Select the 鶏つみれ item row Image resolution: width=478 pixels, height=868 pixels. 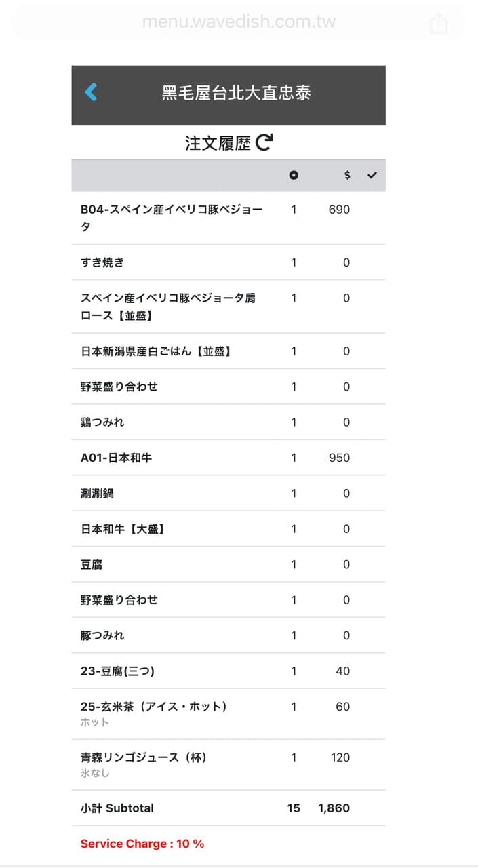click(x=228, y=422)
